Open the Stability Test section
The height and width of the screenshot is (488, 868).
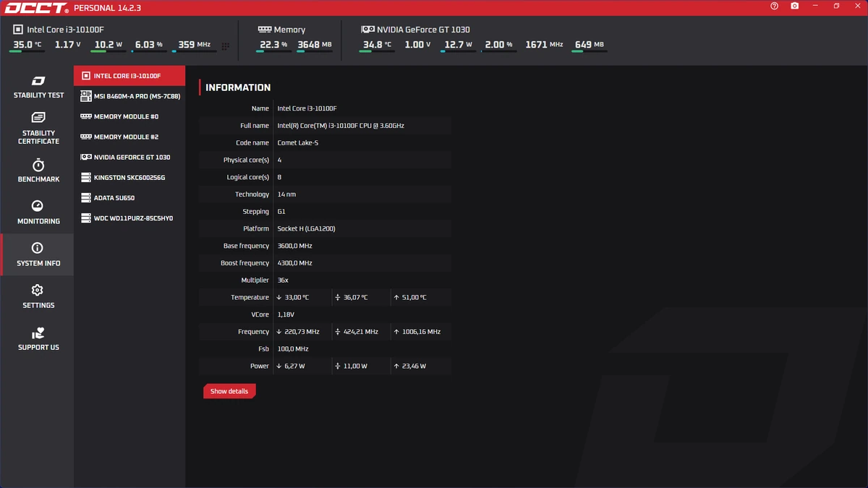point(37,87)
